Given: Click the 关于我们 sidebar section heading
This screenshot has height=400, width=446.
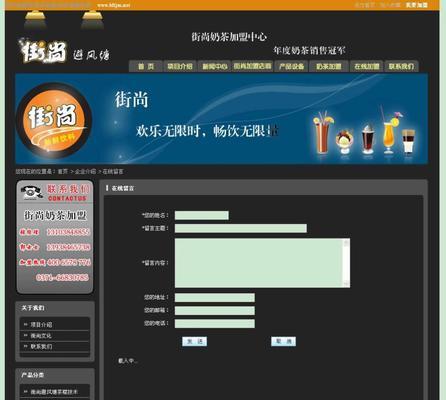Looking at the screenshot, I should pos(33,308).
